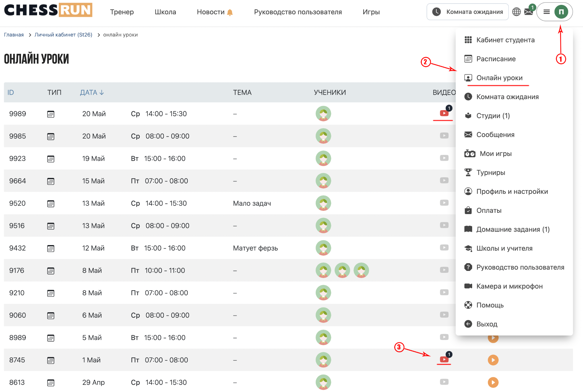Sort table by ID column header
The image size is (583, 392).
11,92
